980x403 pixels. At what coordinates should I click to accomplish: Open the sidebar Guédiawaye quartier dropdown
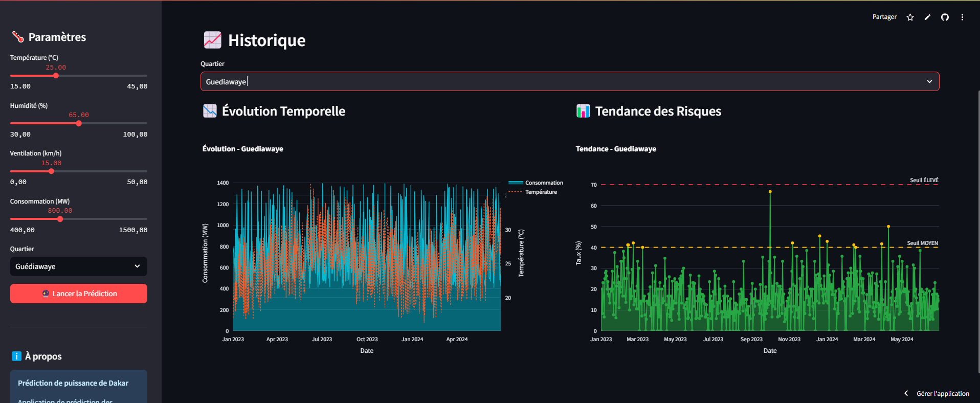click(x=79, y=266)
